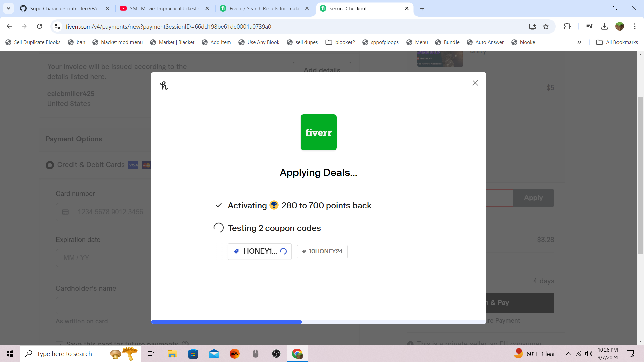644x362 pixels.
Task: Open the Chrome extensions puzzle icon
Action: pos(567,26)
